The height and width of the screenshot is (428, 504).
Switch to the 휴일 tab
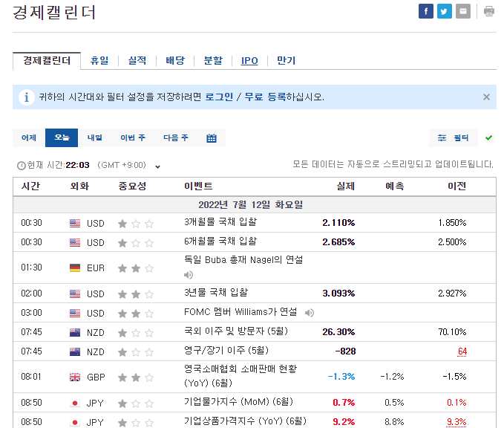tap(99, 60)
